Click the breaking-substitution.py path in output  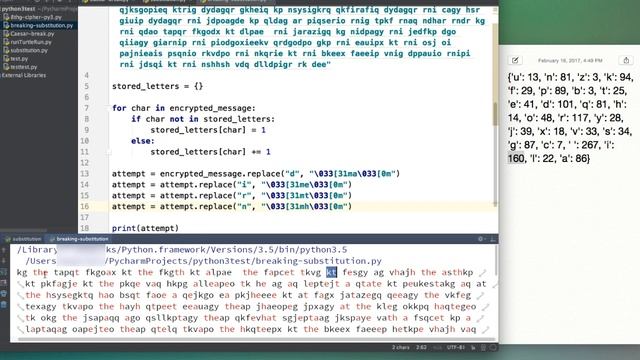tap(204, 261)
